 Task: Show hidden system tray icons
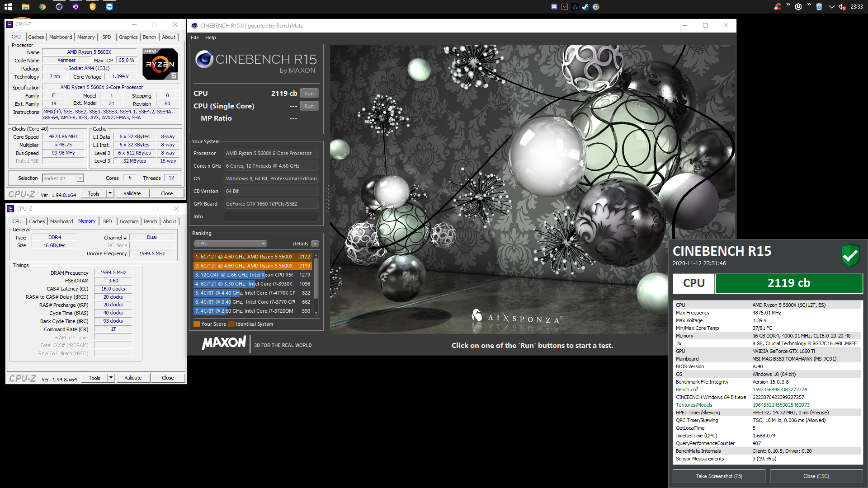click(x=831, y=7)
